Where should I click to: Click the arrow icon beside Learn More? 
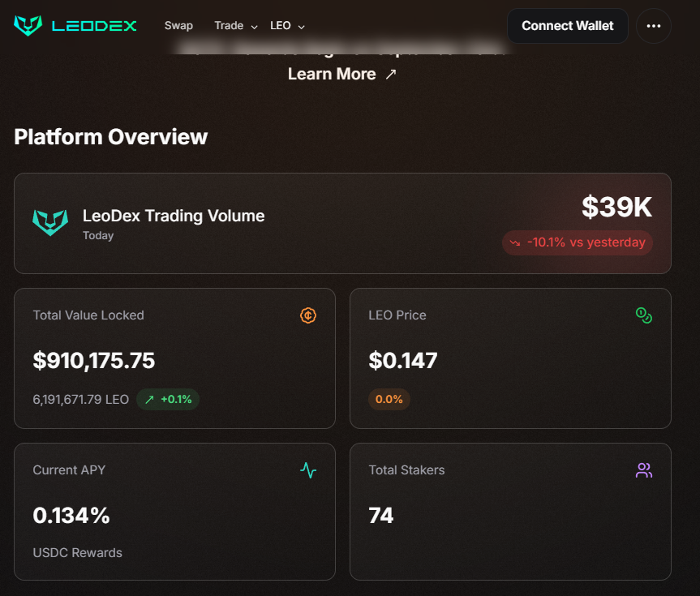coord(391,74)
